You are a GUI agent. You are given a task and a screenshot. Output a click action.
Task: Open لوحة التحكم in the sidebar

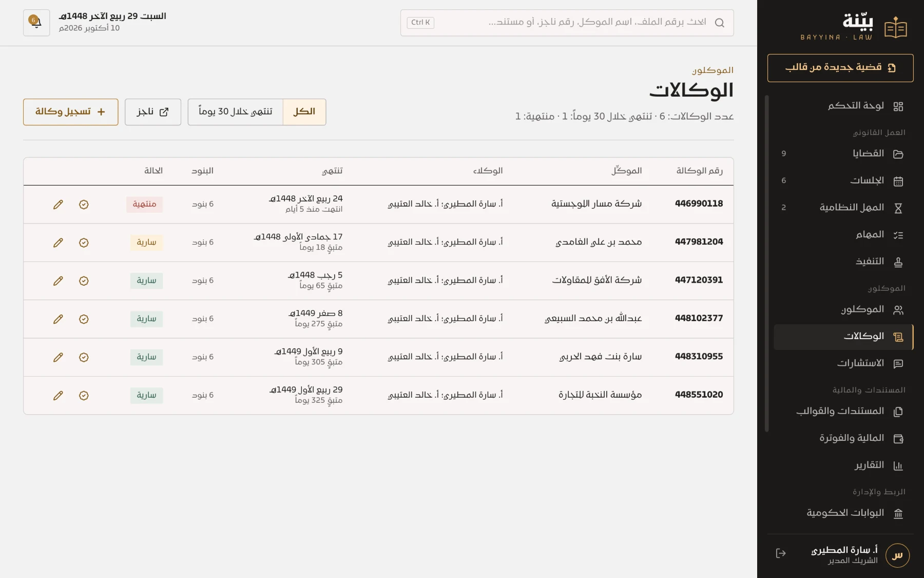843,106
